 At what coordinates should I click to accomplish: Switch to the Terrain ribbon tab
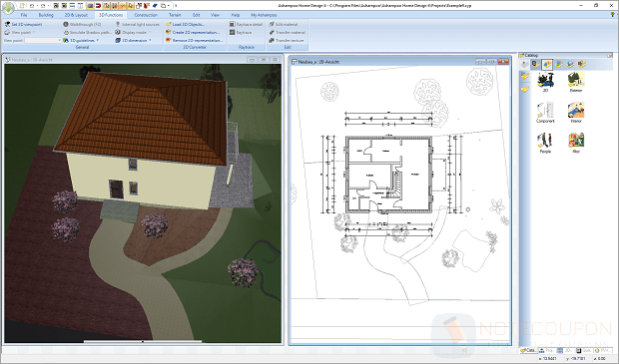(175, 15)
